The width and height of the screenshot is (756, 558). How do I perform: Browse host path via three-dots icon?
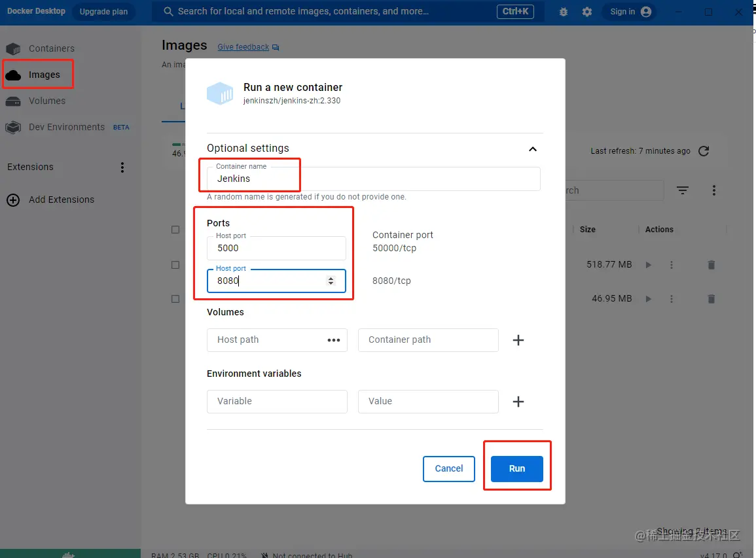click(334, 340)
